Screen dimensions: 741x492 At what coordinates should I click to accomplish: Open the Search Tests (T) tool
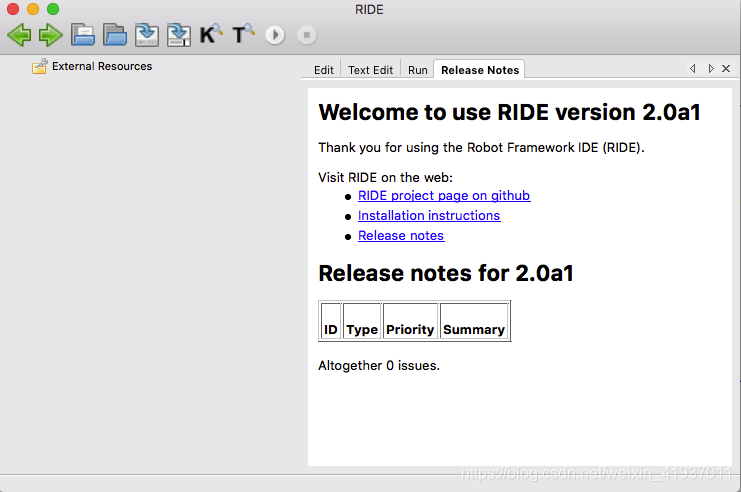(243, 35)
